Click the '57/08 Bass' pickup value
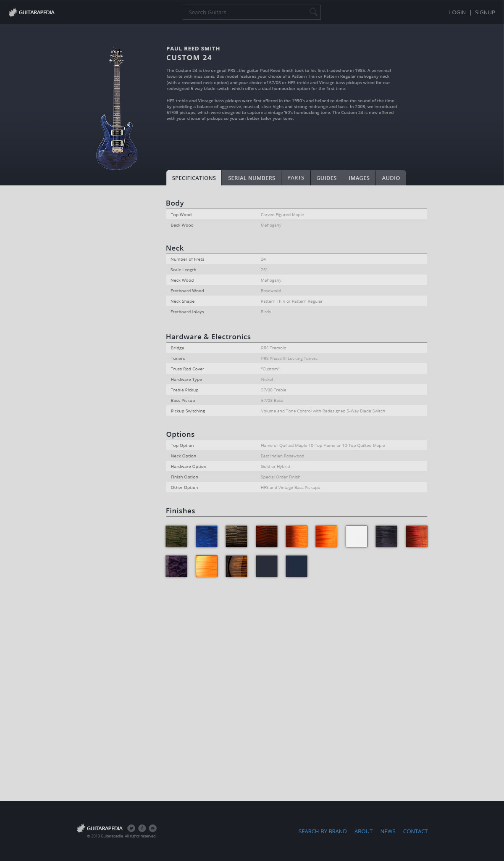504x861 pixels. pyautogui.click(x=272, y=401)
